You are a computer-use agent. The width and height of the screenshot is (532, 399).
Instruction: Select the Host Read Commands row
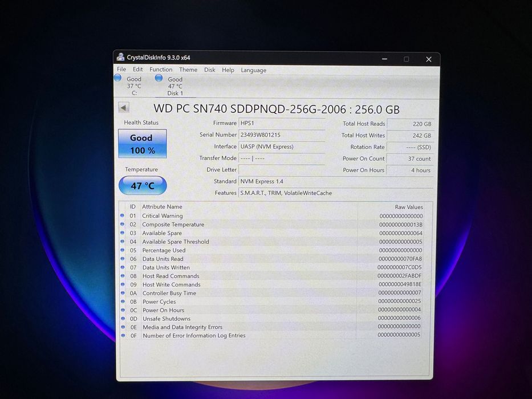272,276
